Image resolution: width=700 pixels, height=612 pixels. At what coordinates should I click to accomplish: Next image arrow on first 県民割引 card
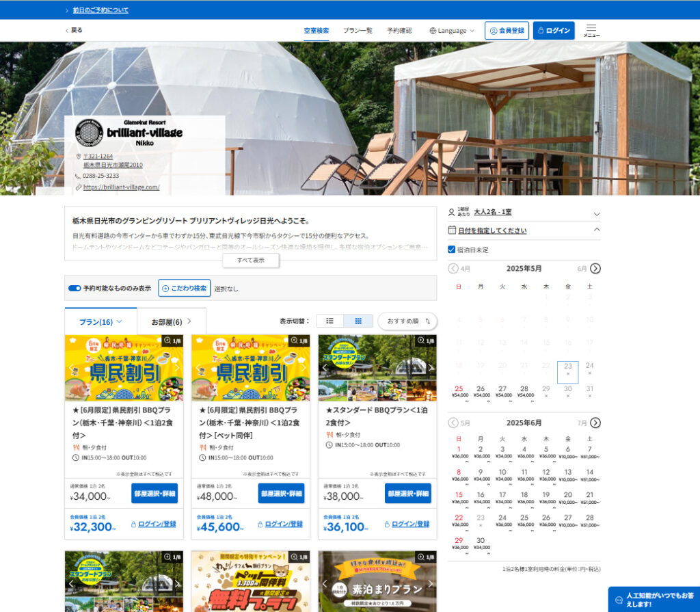point(177,368)
